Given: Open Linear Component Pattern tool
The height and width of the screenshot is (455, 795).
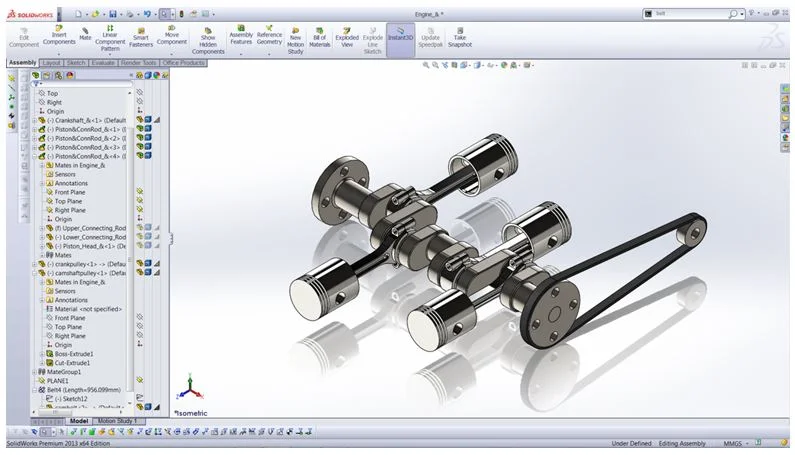Looking at the screenshot, I should (110, 38).
